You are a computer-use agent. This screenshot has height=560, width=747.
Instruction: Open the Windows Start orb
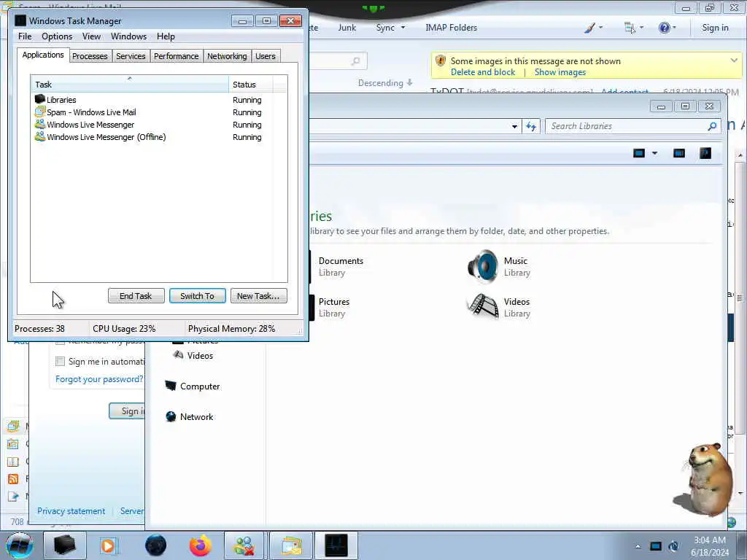pyautogui.click(x=20, y=545)
